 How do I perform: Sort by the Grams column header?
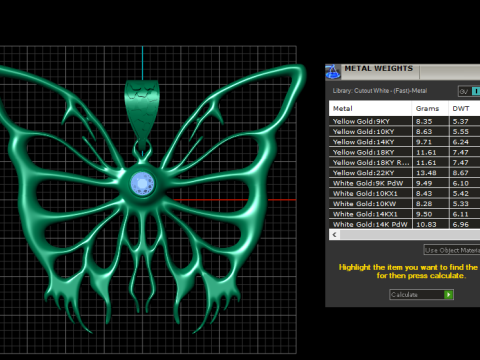coord(430,108)
